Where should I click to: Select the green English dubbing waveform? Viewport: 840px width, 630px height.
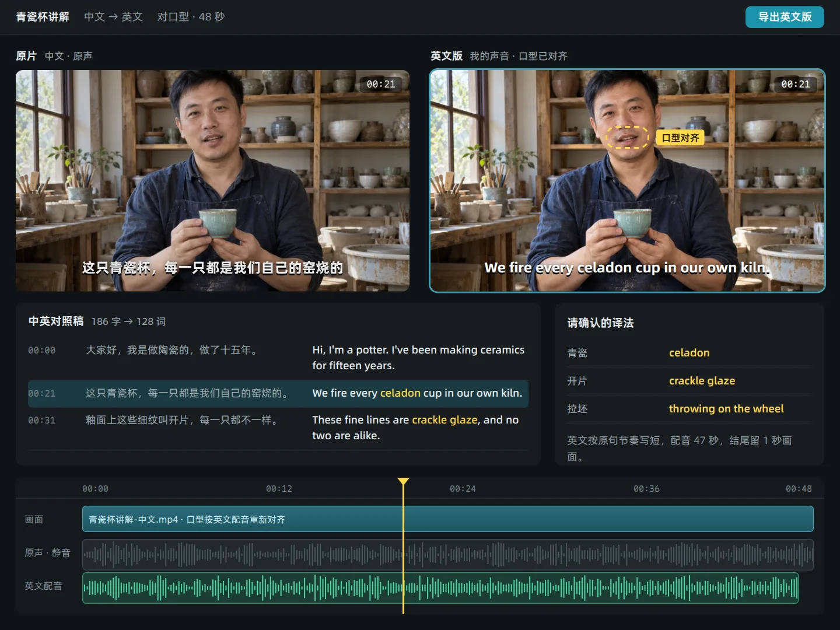(440, 588)
